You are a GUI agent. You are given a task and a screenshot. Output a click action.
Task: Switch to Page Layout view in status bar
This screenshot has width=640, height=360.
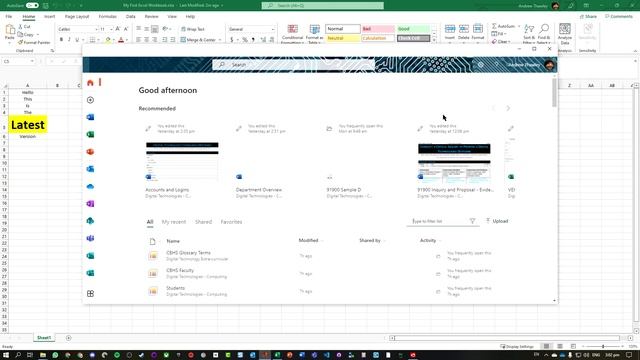pos(560,346)
